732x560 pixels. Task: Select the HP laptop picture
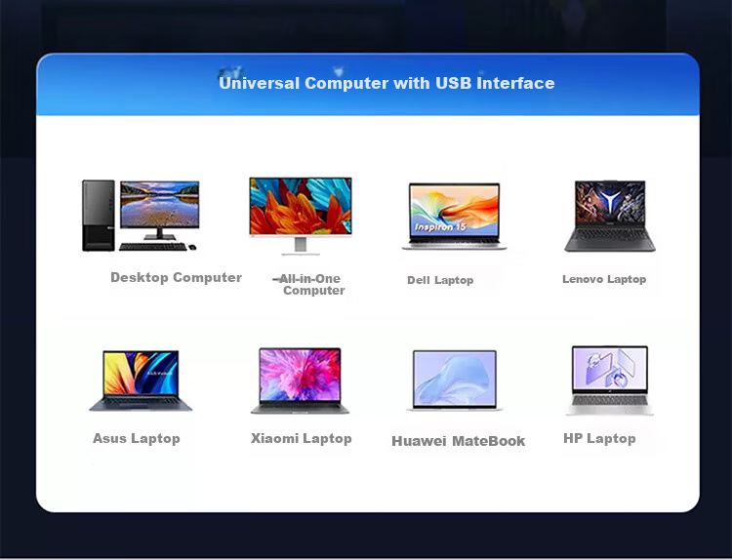610,380
